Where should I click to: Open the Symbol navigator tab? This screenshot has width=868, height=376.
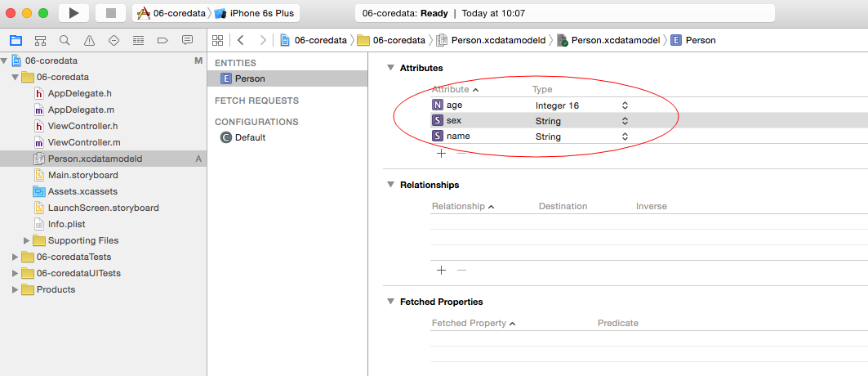[x=40, y=40]
